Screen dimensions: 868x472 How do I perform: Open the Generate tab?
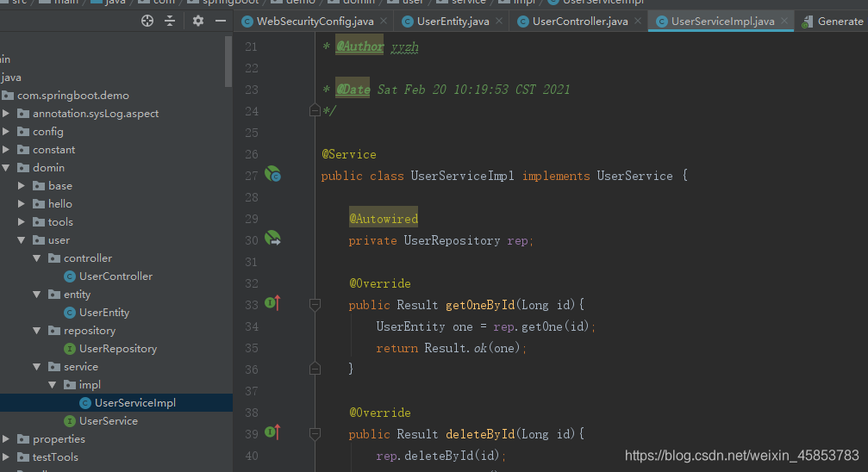834,21
